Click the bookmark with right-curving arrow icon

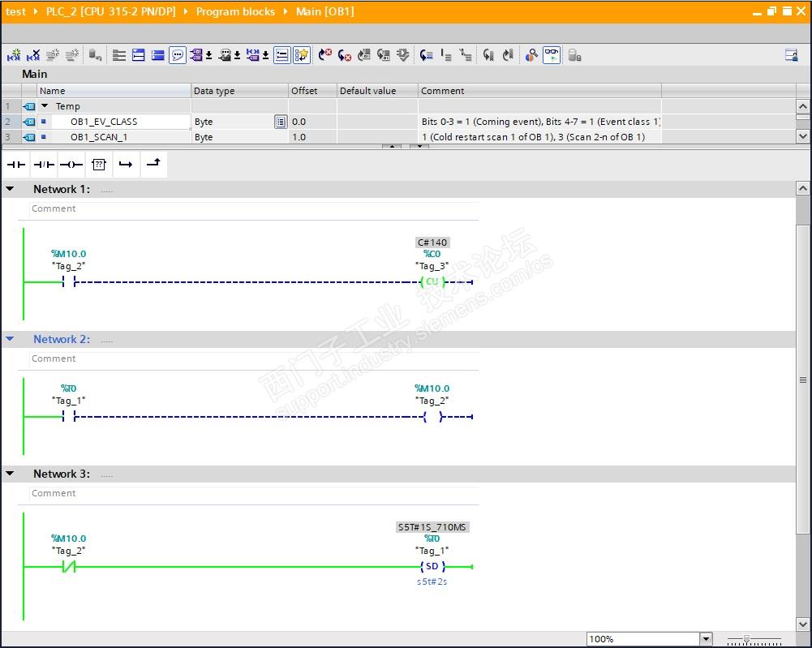(508, 55)
